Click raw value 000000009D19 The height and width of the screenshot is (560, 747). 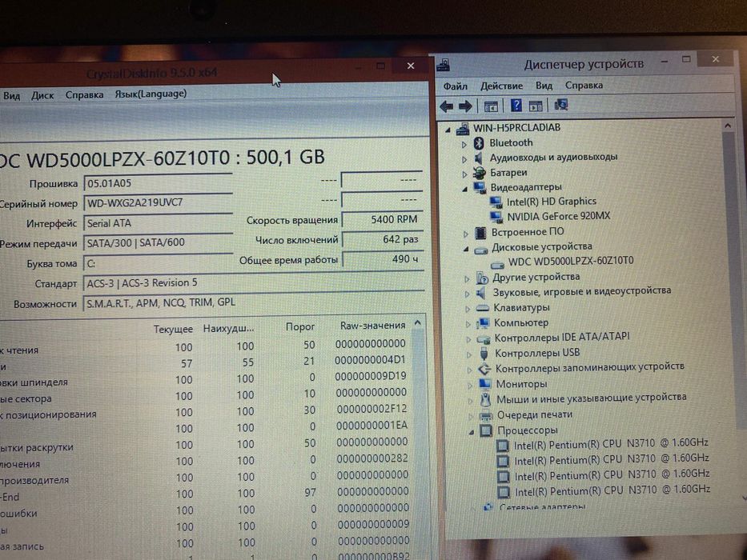[x=370, y=377]
